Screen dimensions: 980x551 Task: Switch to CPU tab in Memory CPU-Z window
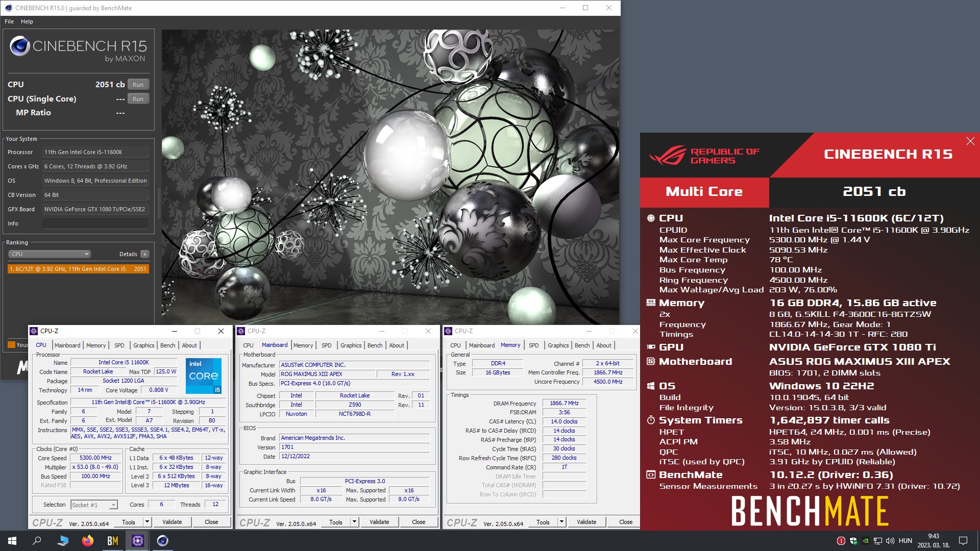(x=455, y=345)
